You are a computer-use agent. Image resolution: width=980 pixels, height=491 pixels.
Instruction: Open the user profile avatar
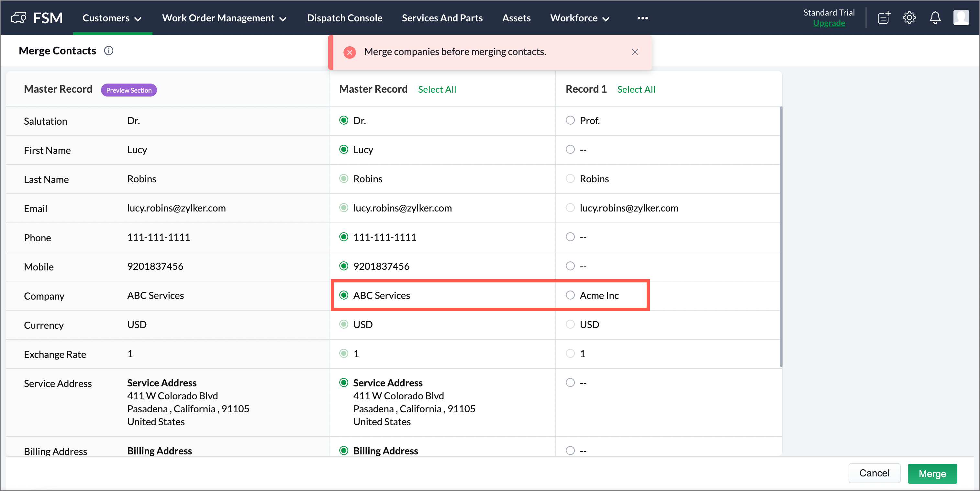[x=961, y=17]
